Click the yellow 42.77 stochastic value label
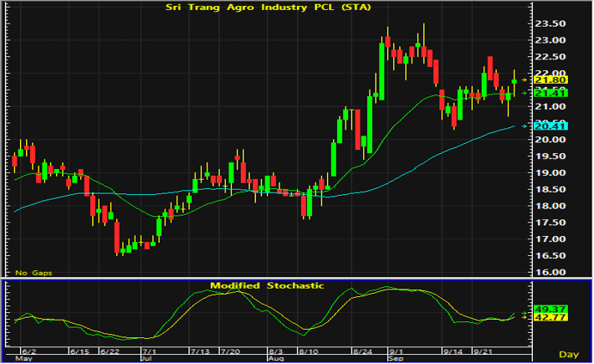 [550, 317]
